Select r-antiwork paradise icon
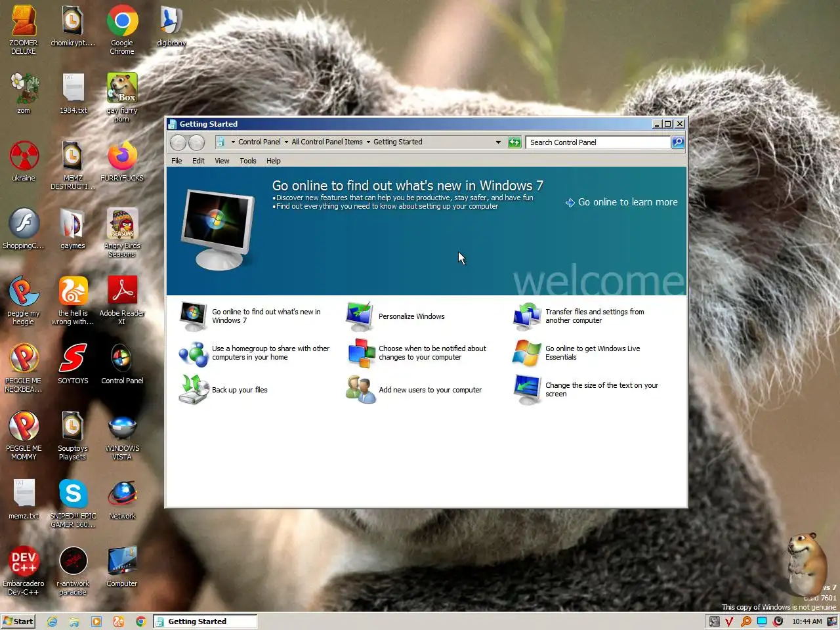 [73, 570]
